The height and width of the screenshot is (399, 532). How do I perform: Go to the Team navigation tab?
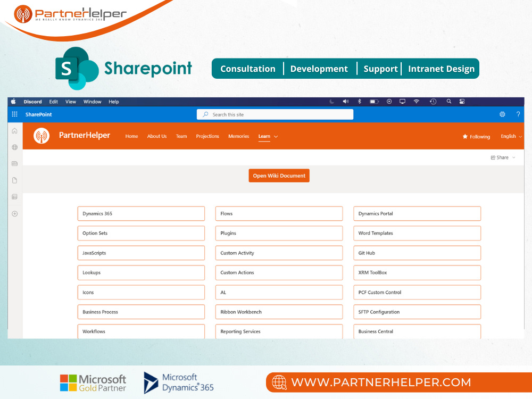(181, 136)
